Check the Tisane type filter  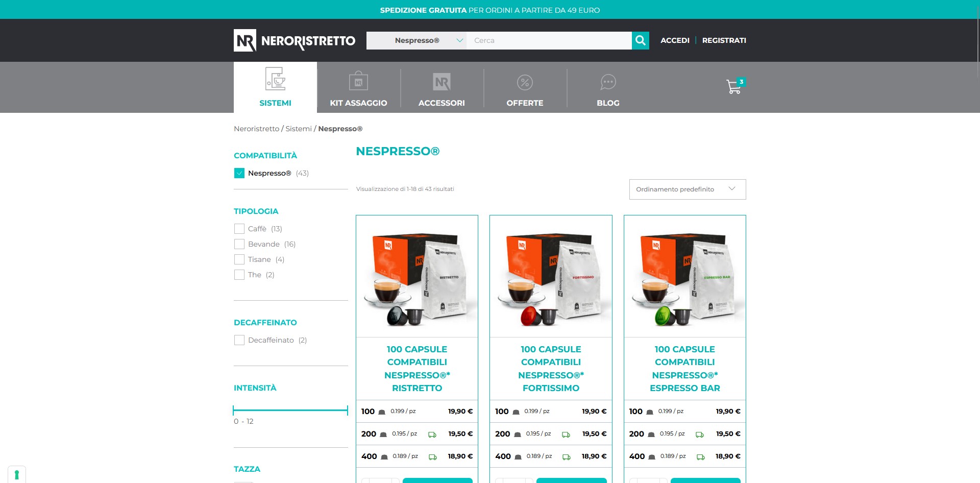click(x=239, y=259)
